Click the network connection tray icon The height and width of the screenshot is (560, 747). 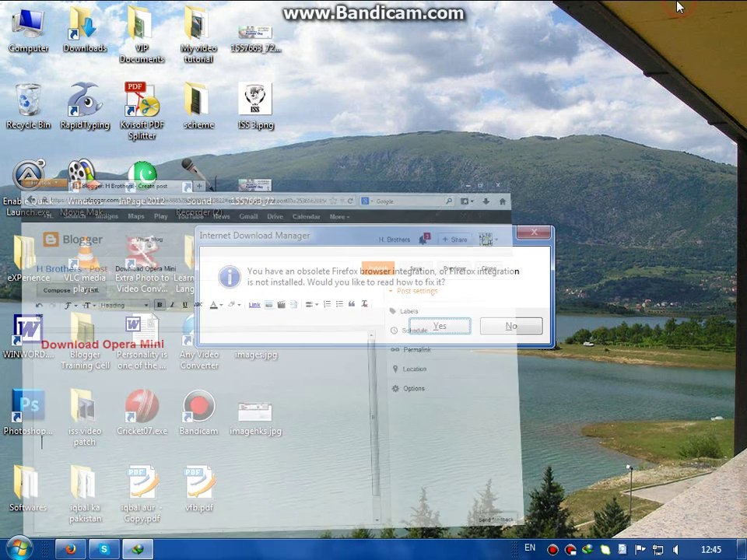pos(658,550)
